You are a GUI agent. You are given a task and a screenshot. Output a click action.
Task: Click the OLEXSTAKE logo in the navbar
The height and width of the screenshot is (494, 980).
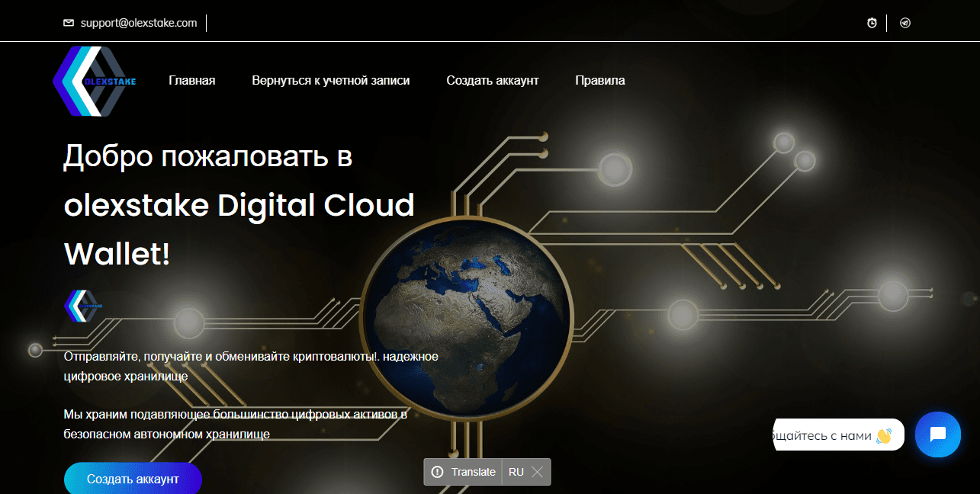point(95,81)
